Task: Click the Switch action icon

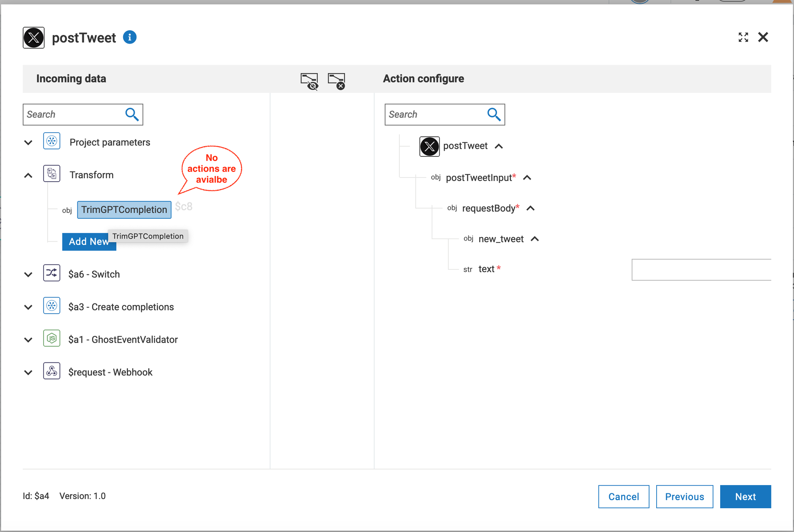Action: 52,273
